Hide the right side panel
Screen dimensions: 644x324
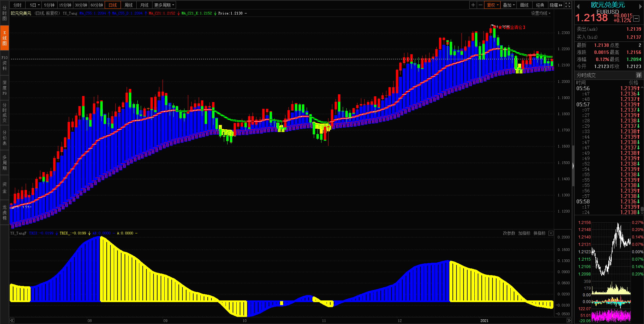pos(556,5)
